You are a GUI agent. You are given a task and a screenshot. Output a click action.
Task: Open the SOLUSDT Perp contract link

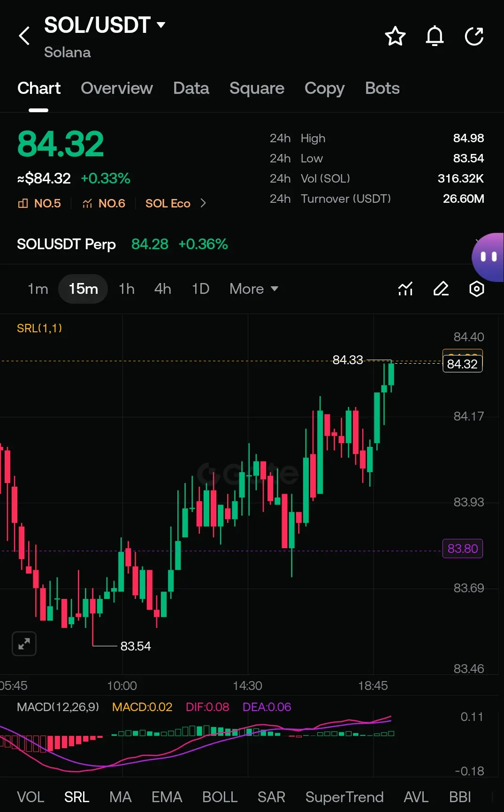66,244
